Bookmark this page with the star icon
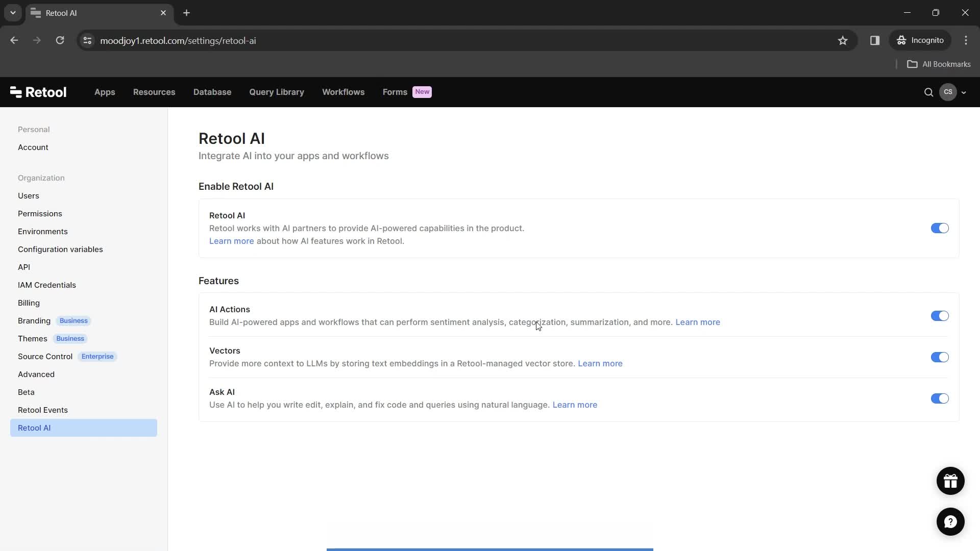 pos(843,41)
